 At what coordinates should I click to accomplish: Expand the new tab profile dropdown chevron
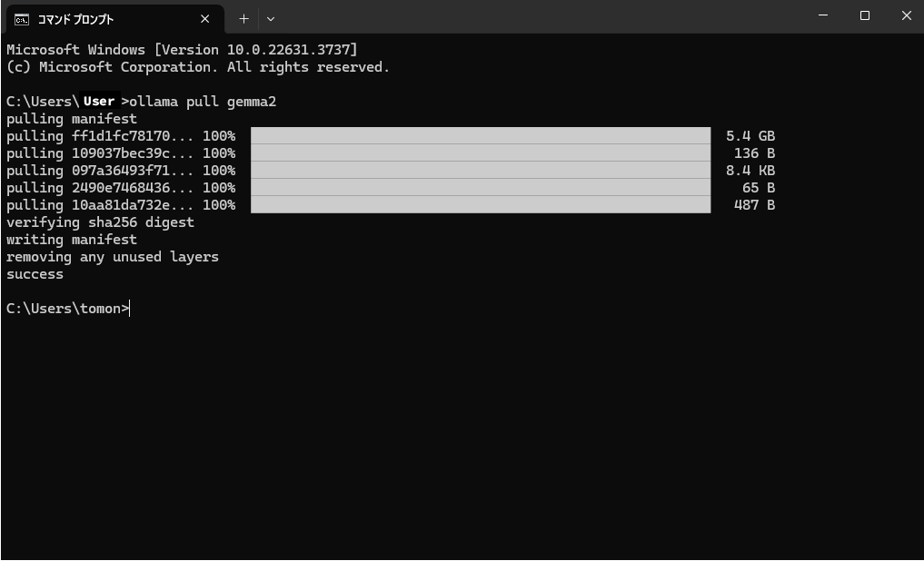[271, 19]
